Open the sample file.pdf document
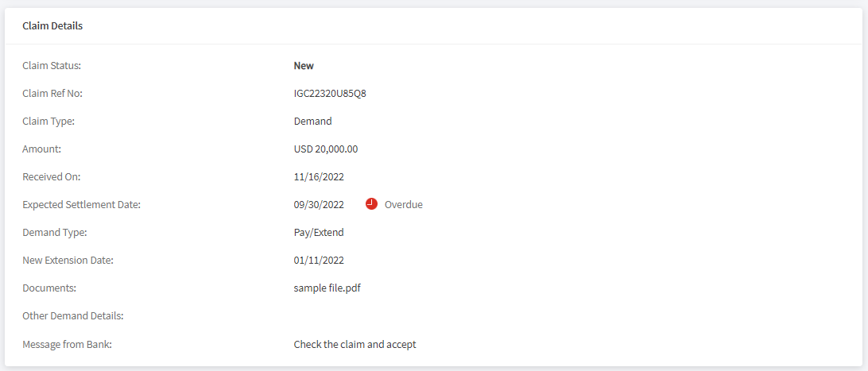The width and height of the screenshot is (868, 371). coord(327,288)
